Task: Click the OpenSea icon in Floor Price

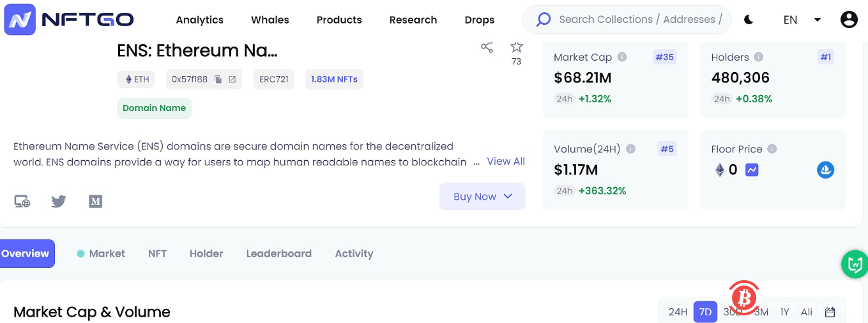Action: [x=825, y=170]
